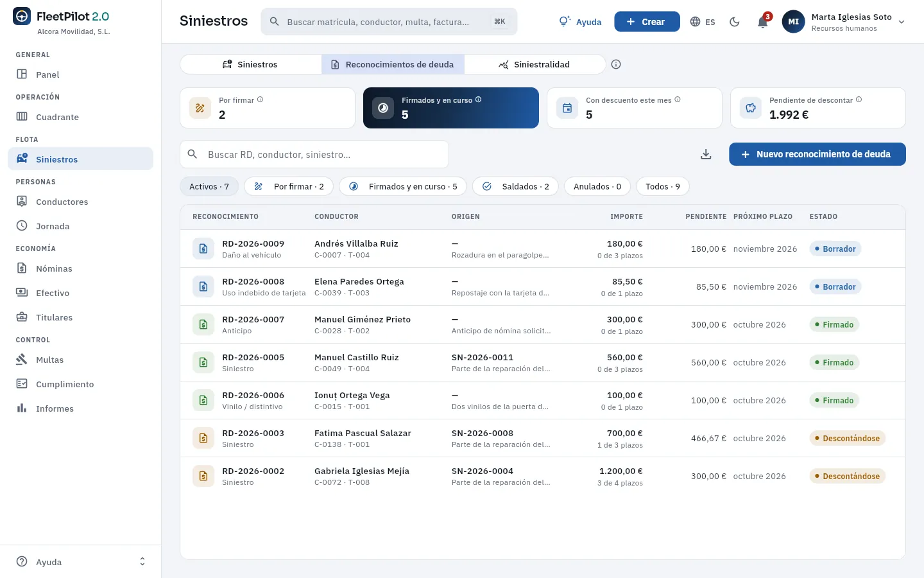Filter by Por firmar · 2 chip
924x578 pixels.
[x=289, y=186]
